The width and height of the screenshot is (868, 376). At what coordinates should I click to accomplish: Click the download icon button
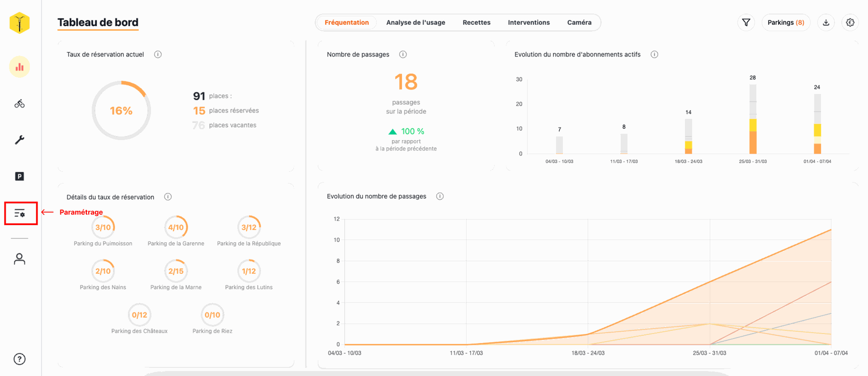click(826, 23)
